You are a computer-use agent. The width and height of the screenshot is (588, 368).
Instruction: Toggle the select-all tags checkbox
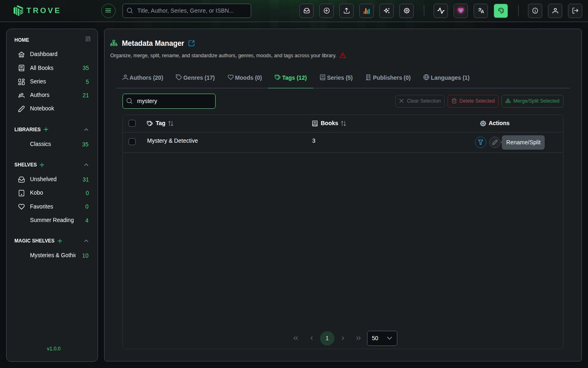coord(132,123)
